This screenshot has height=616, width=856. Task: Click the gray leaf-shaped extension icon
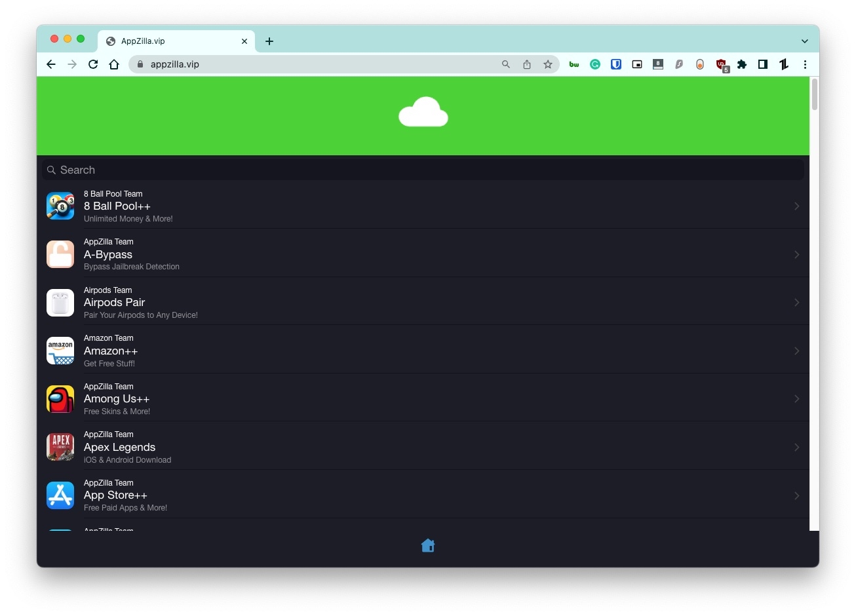679,64
